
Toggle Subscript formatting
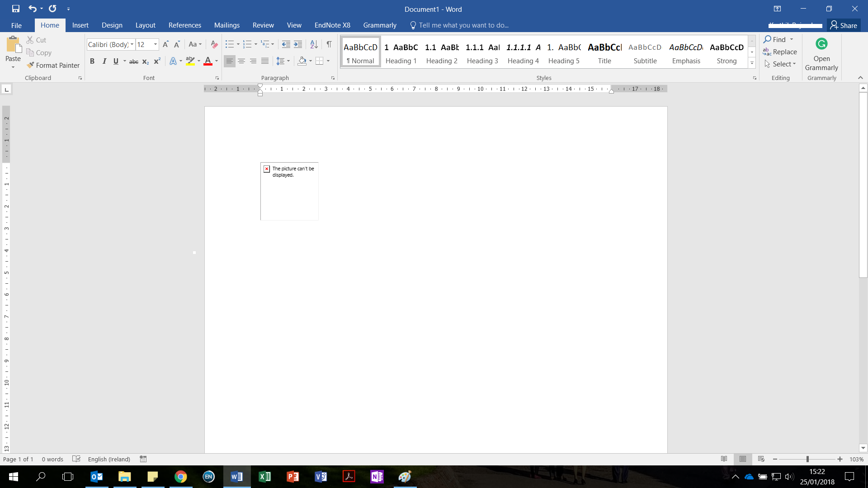point(145,61)
